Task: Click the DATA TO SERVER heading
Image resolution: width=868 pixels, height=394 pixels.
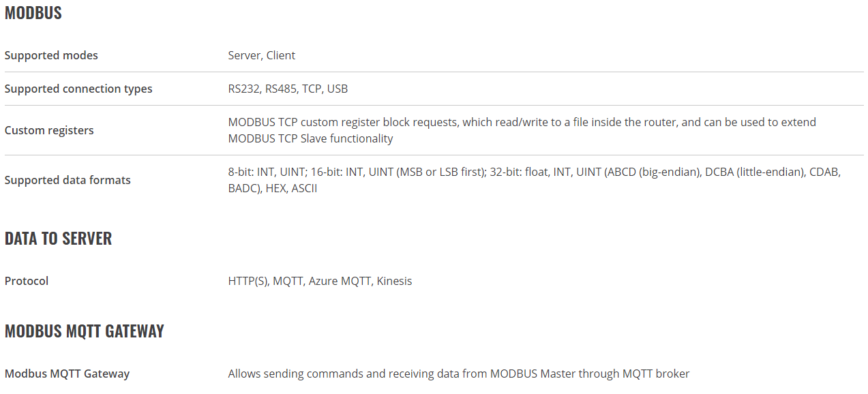Action: [x=58, y=238]
